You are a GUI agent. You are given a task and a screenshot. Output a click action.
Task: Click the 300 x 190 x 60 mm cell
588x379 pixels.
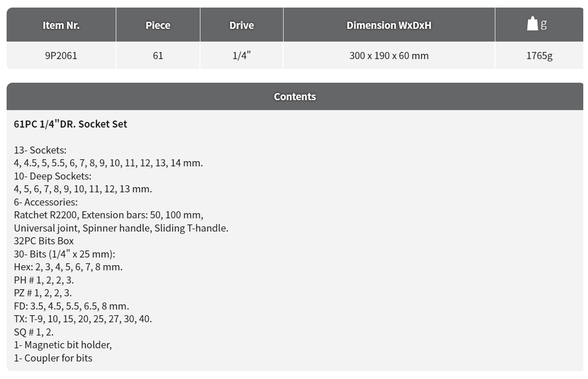[389, 55]
